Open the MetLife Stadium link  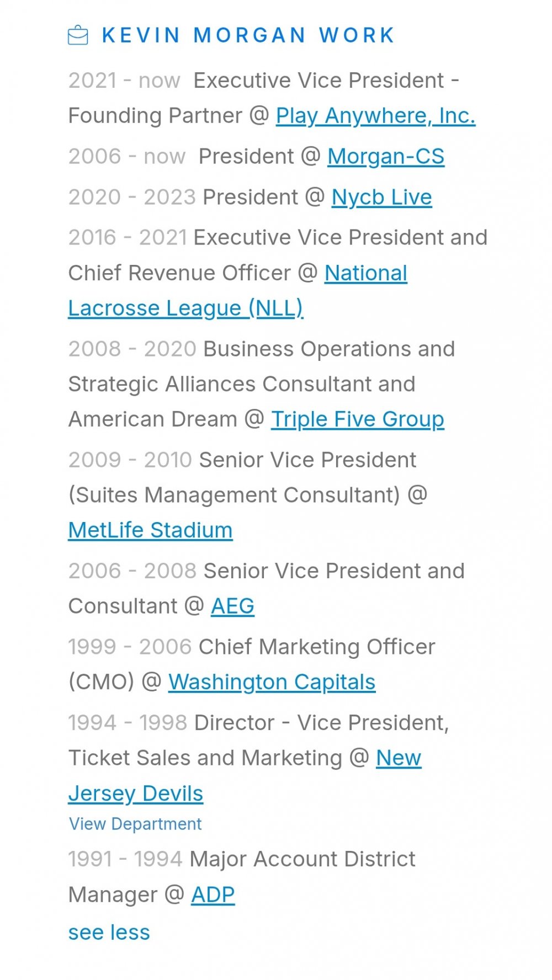150,530
